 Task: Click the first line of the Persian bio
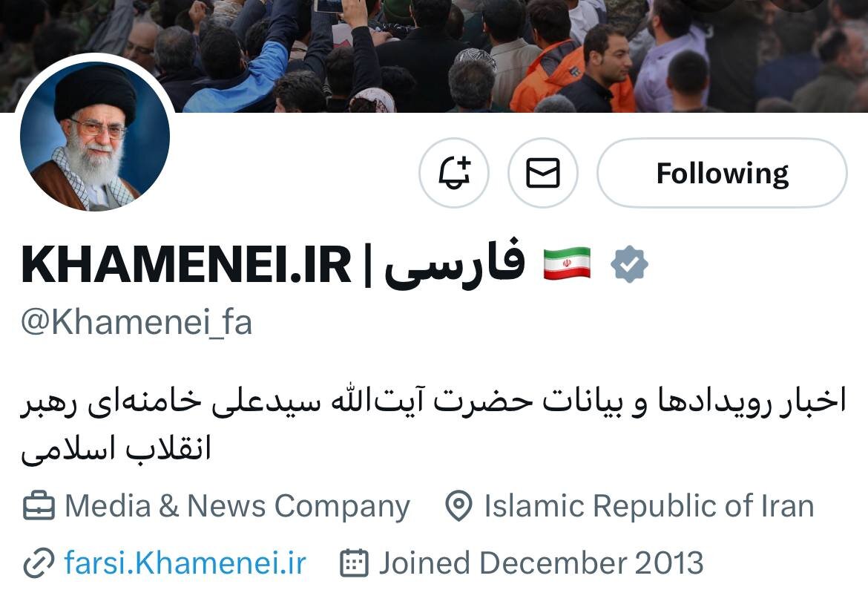(433, 400)
